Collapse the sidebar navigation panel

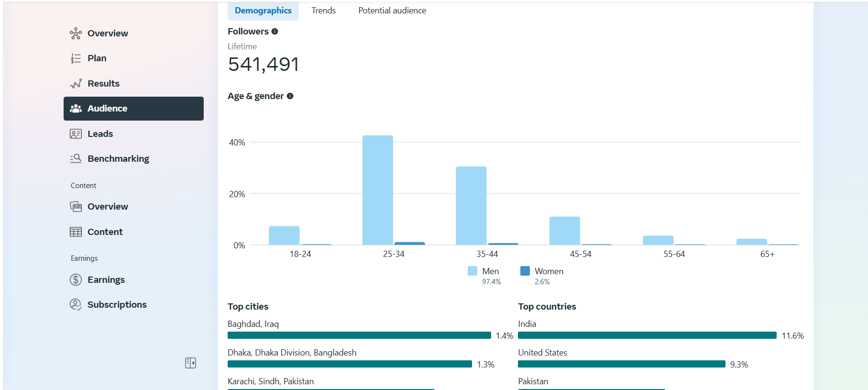(190, 363)
